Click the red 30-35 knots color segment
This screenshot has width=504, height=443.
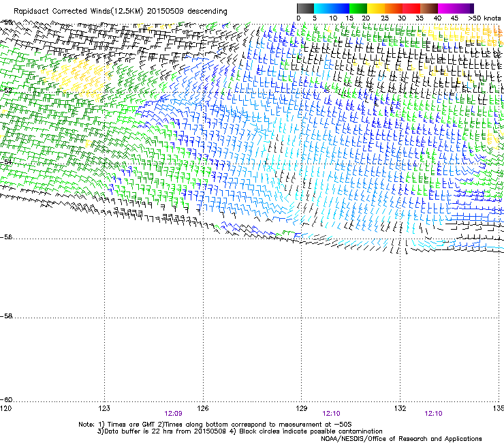pos(411,8)
